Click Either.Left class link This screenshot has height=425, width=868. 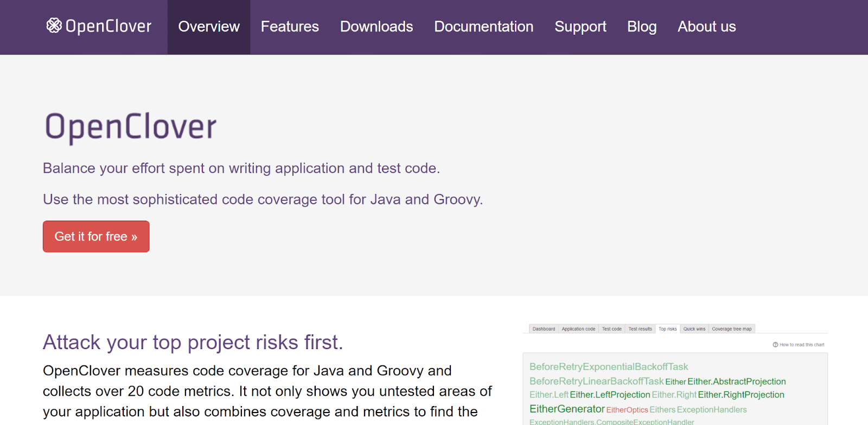549,395
